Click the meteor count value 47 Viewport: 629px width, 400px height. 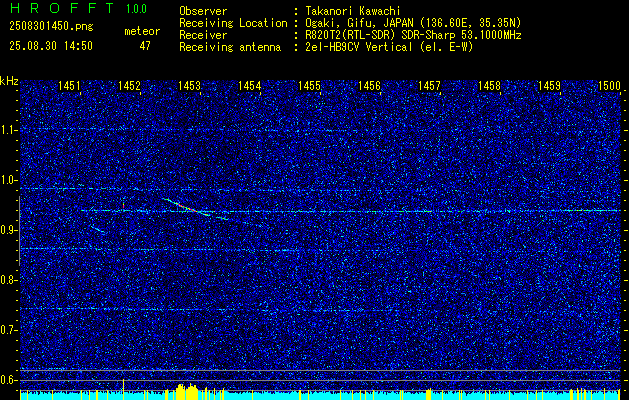145,46
